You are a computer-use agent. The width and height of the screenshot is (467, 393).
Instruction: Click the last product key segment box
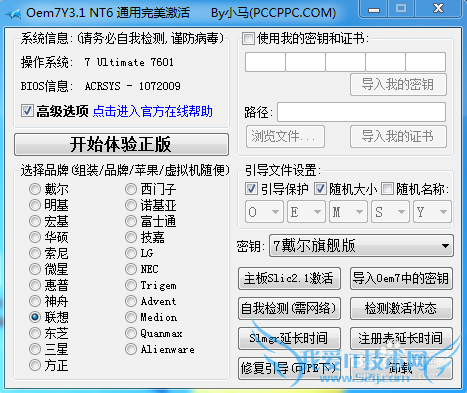tap(426, 62)
